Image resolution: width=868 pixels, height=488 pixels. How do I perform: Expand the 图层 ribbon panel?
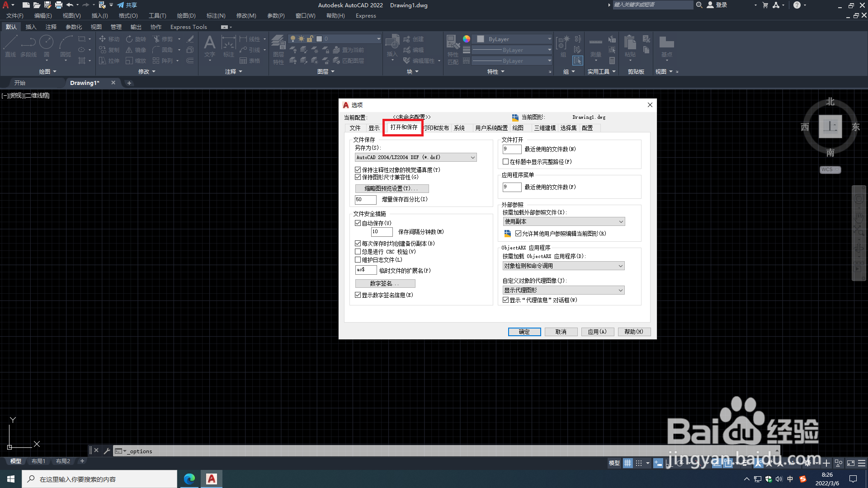(325, 71)
